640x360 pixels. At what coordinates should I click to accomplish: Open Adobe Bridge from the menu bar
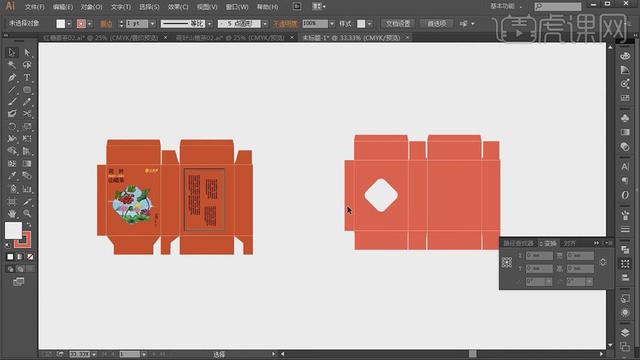click(x=297, y=7)
